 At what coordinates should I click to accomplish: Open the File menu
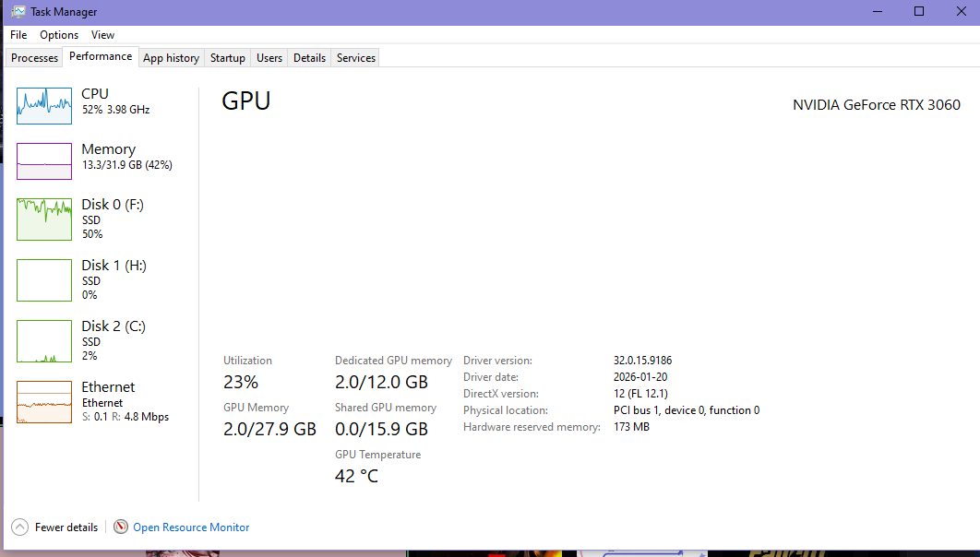tap(18, 35)
